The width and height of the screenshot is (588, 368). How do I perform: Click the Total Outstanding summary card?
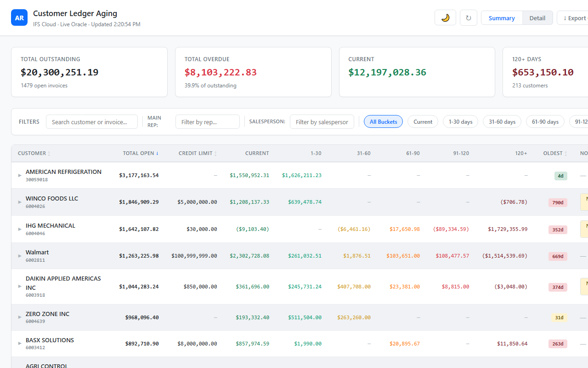click(89, 72)
